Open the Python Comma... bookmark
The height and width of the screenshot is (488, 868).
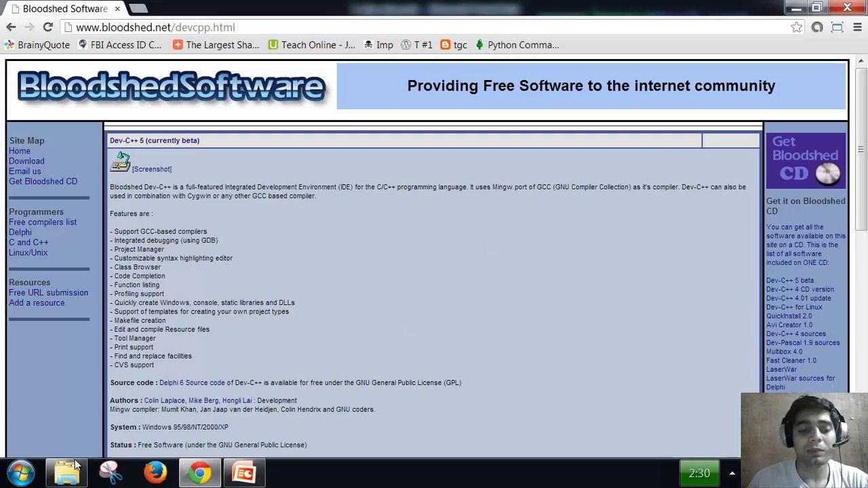(x=517, y=45)
